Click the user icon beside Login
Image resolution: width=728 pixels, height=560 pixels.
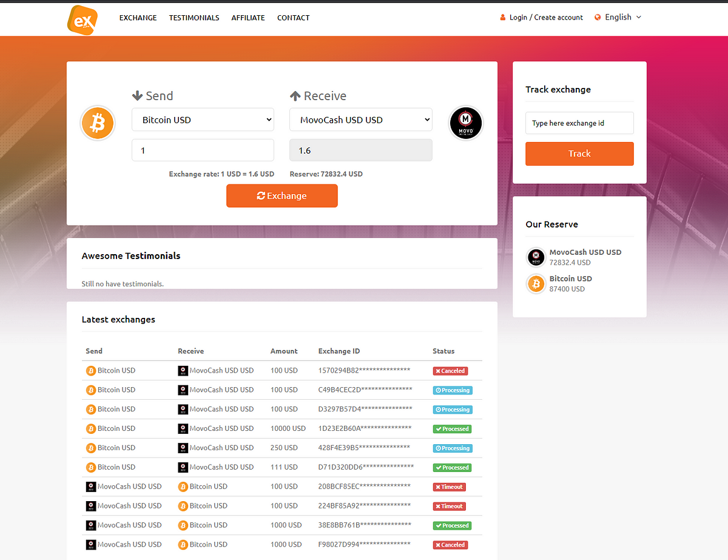[x=503, y=18]
